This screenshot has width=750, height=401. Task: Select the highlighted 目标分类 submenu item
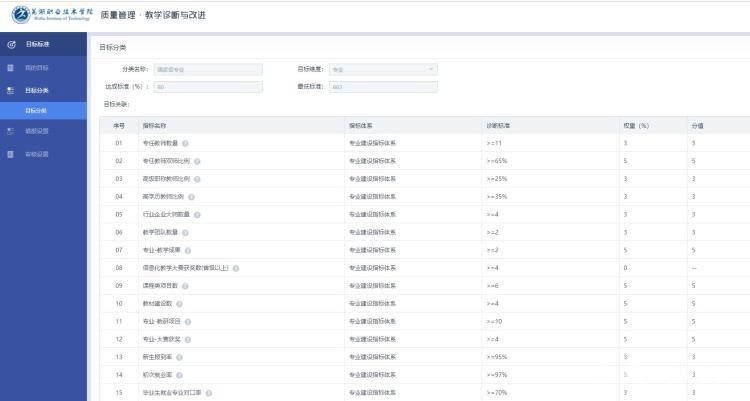pos(38,110)
